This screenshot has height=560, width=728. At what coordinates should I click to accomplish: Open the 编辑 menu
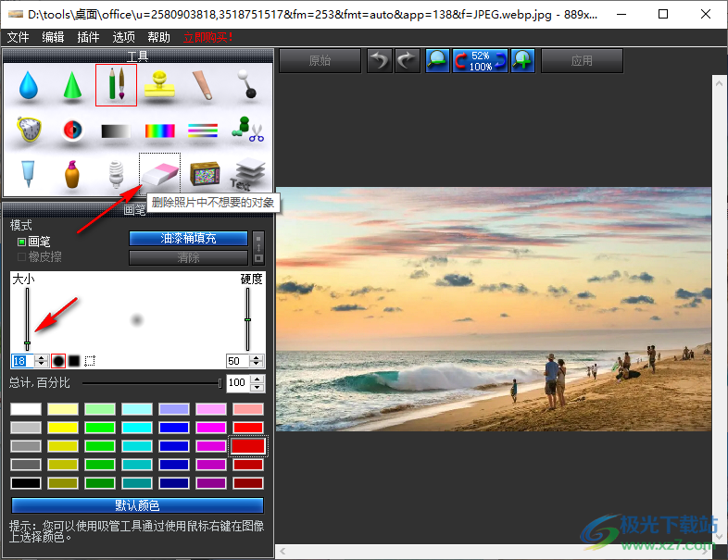pos(53,37)
